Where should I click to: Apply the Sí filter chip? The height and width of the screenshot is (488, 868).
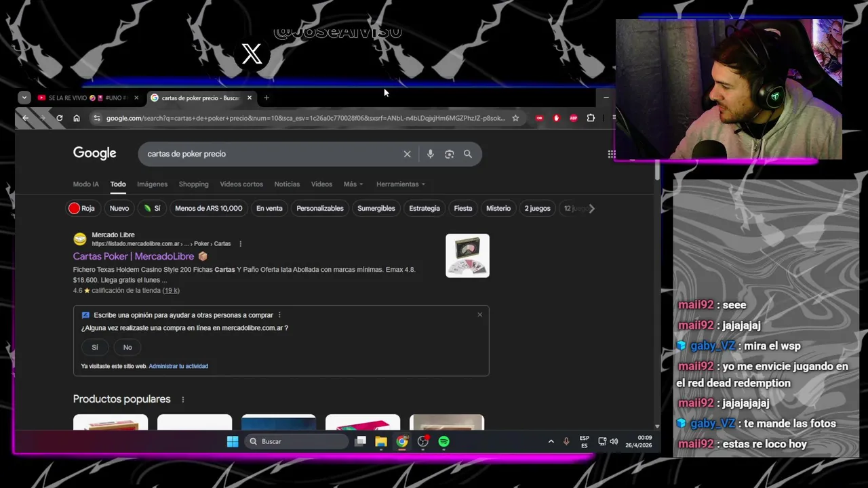[x=152, y=208]
